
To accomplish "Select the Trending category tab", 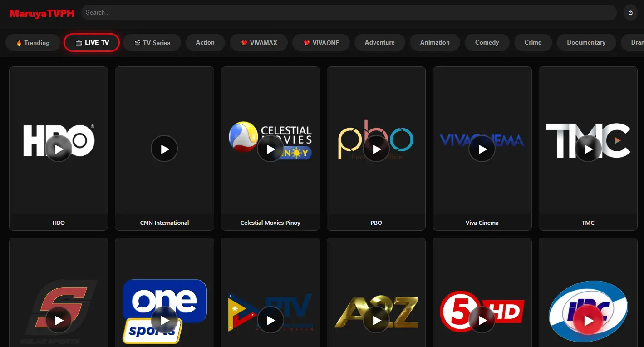I will 33,43.
